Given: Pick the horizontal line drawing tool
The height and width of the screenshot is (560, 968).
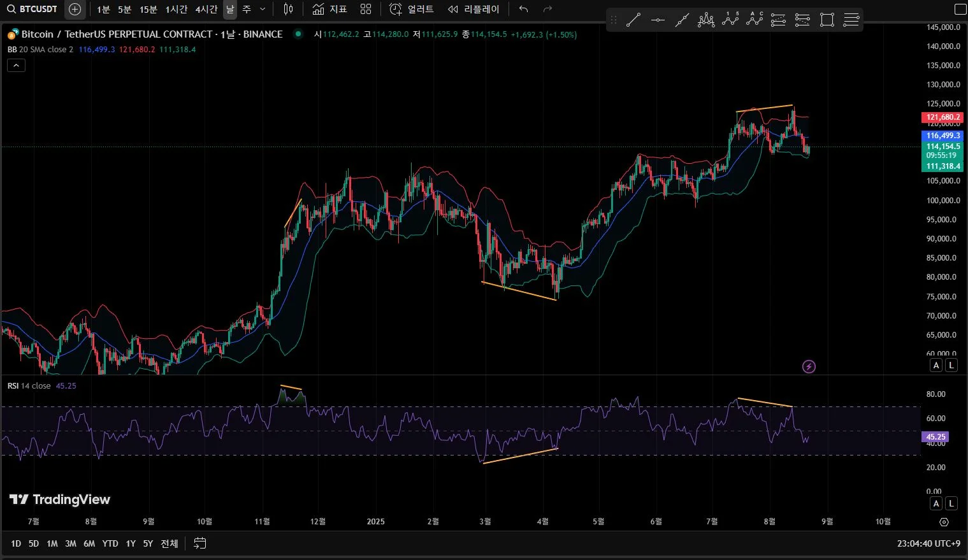Looking at the screenshot, I should (658, 20).
